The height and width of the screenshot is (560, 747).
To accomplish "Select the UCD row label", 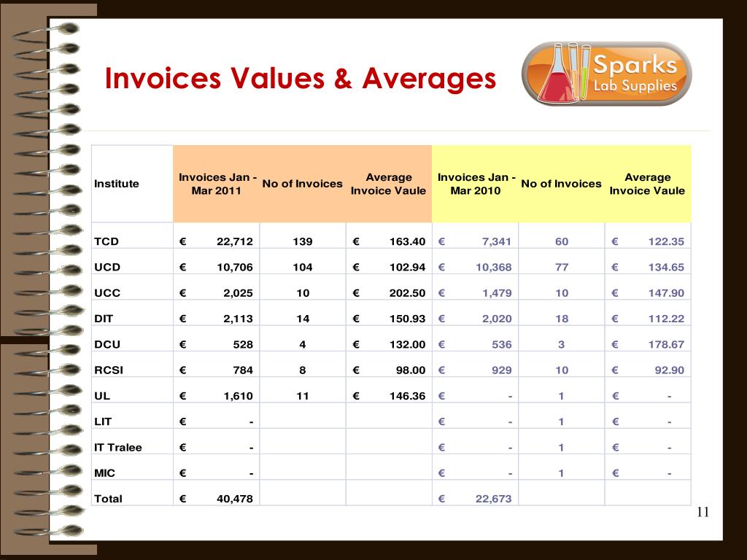I will click(107, 267).
